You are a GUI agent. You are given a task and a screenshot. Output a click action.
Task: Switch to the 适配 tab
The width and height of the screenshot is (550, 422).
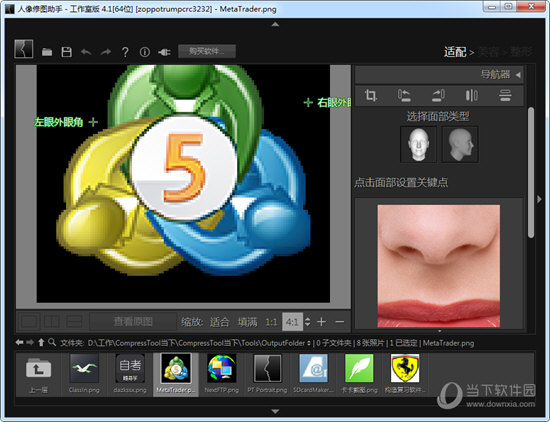455,52
